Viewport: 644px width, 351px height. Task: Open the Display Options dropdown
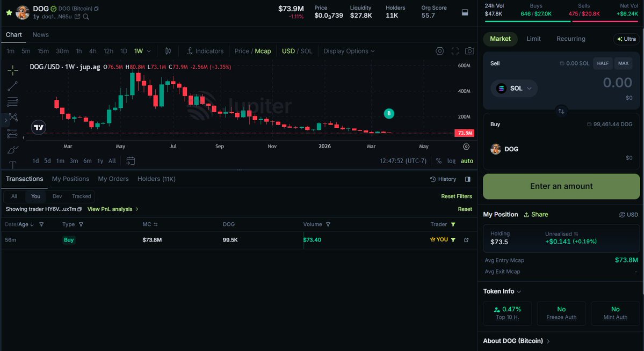(x=349, y=51)
